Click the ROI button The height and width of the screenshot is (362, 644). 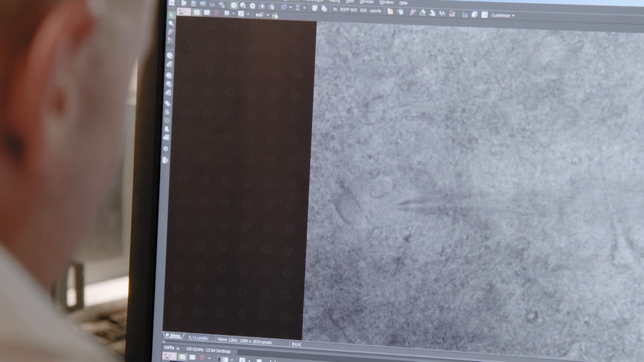point(259,15)
